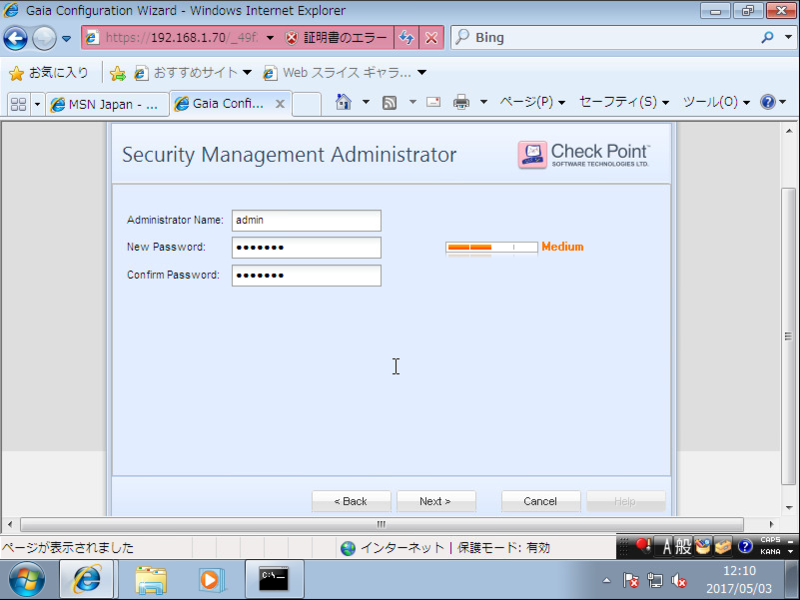Click the refresh page icon
The width and height of the screenshot is (800, 600).
pos(406,38)
